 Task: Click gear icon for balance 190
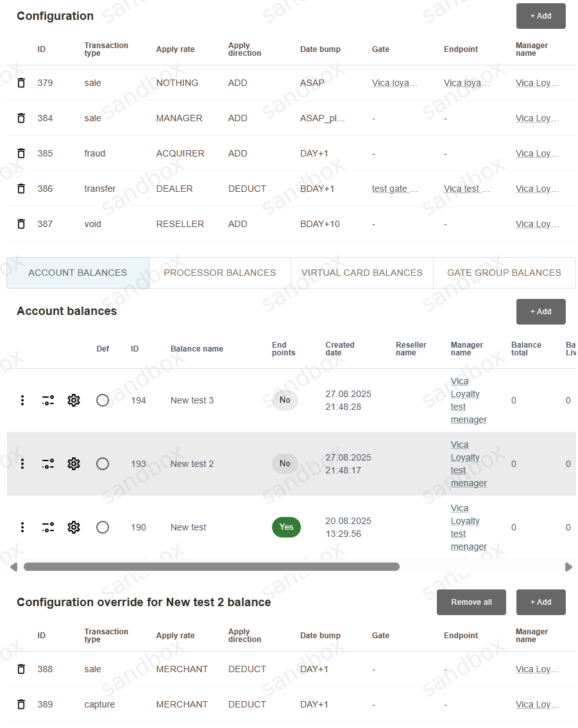click(x=74, y=527)
